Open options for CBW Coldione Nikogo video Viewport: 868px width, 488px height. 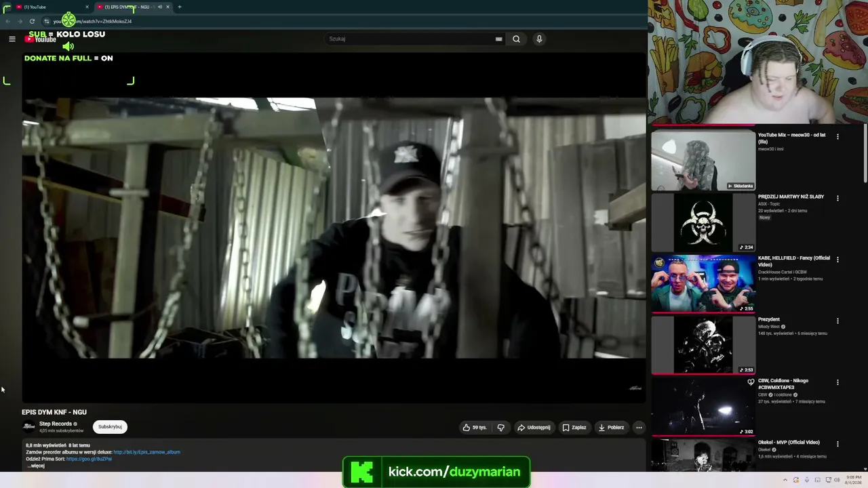837,382
